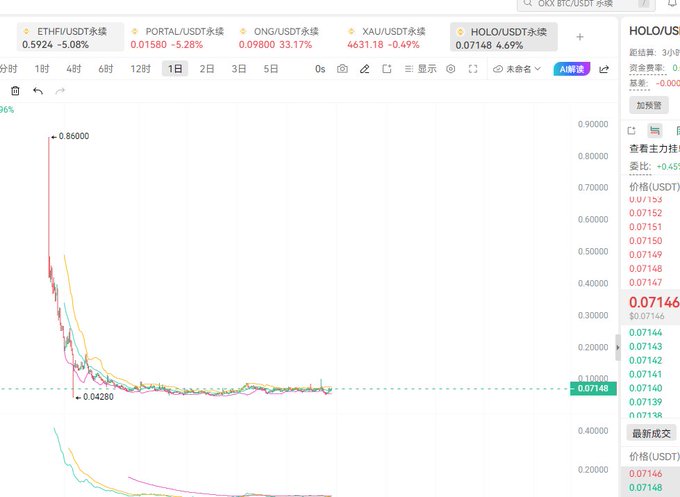
Task: Switch to the PORTAL/USDT永续 tab
Action: coord(178,38)
